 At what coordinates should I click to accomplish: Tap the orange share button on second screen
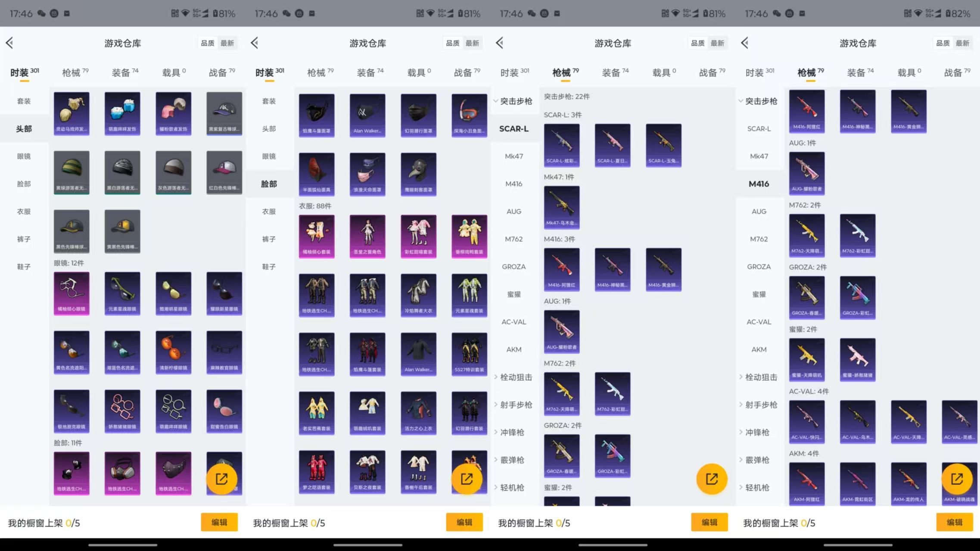[467, 479]
